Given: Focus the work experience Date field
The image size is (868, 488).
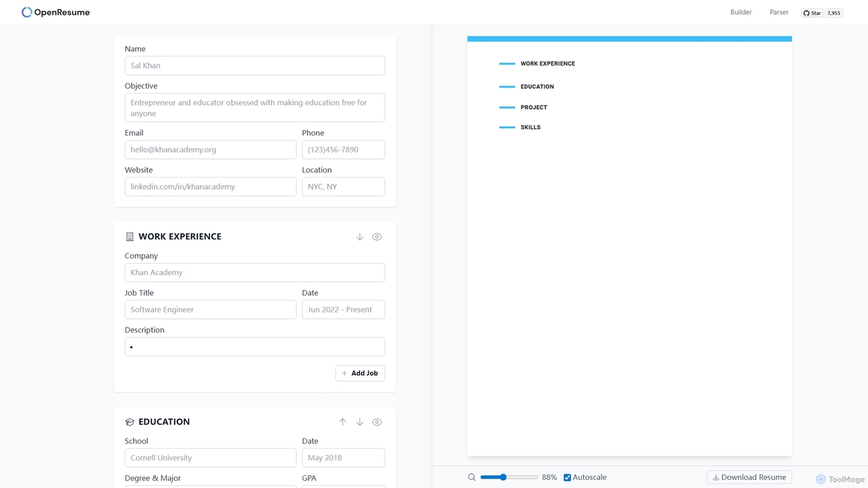Looking at the screenshot, I should tap(343, 310).
